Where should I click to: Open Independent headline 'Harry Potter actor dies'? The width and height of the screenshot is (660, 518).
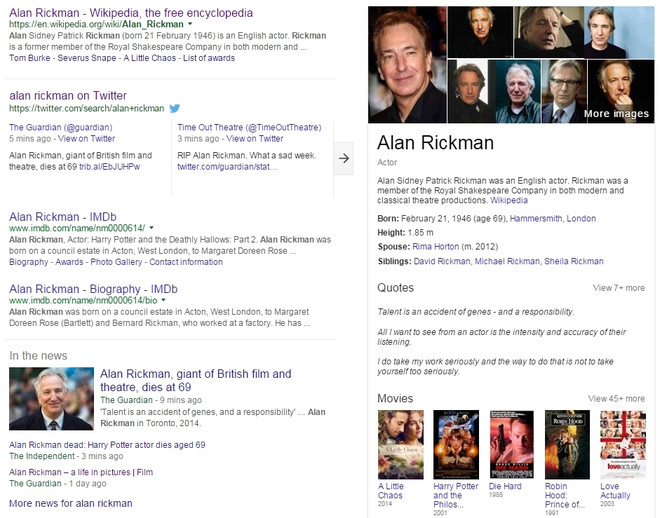click(107, 445)
